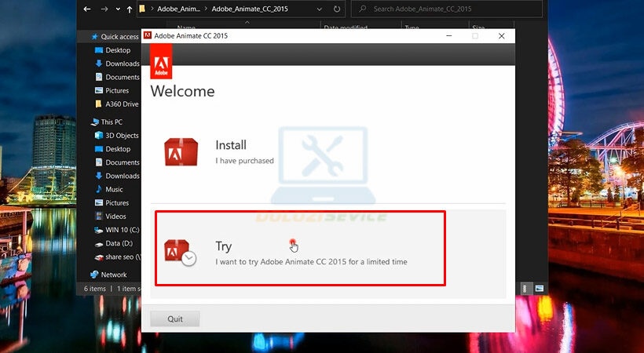Go forward in File Explorer
The image size is (644, 353).
tap(104, 9)
